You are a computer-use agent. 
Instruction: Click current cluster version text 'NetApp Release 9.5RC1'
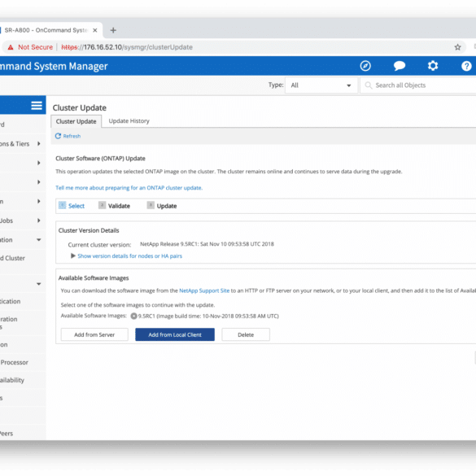pyautogui.click(x=207, y=244)
